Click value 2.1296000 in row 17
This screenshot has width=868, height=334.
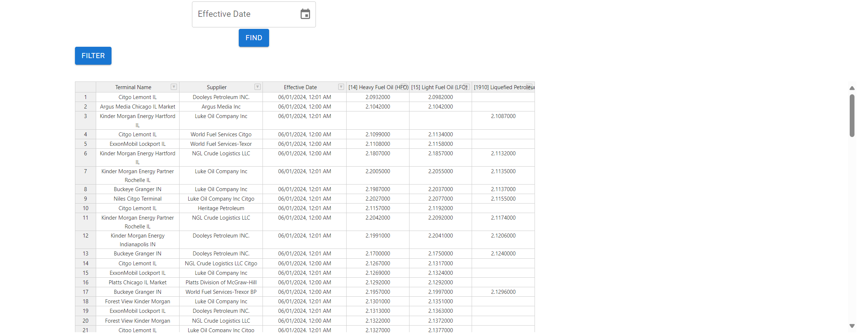pyautogui.click(x=503, y=292)
